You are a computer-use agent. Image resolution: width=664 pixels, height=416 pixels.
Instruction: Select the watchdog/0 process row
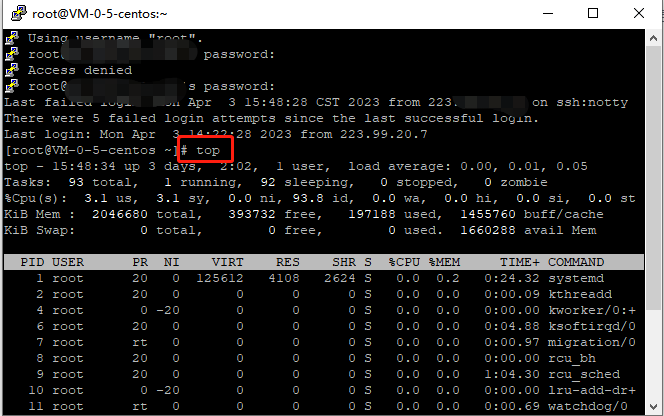pyautogui.click(x=324, y=407)
